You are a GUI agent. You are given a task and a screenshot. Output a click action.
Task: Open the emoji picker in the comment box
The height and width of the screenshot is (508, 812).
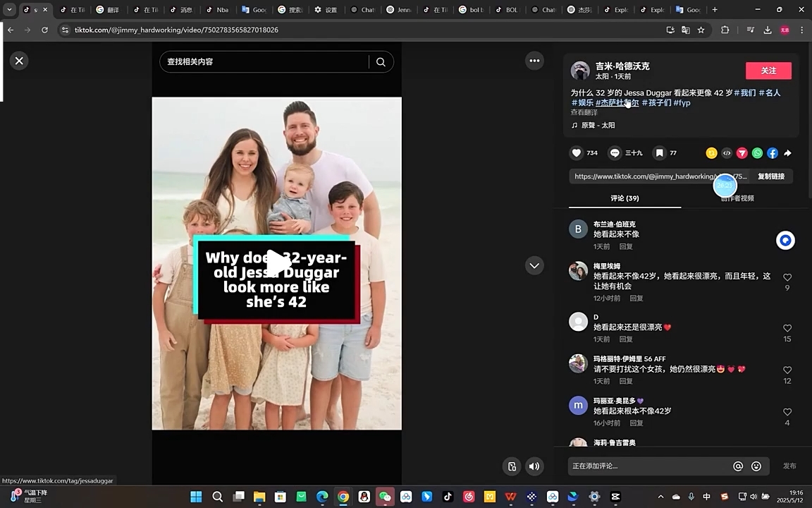click(x=756, y=466)
